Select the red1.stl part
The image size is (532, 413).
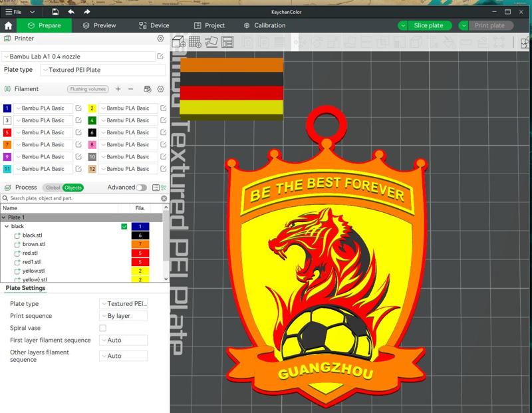tap(31, 262)
